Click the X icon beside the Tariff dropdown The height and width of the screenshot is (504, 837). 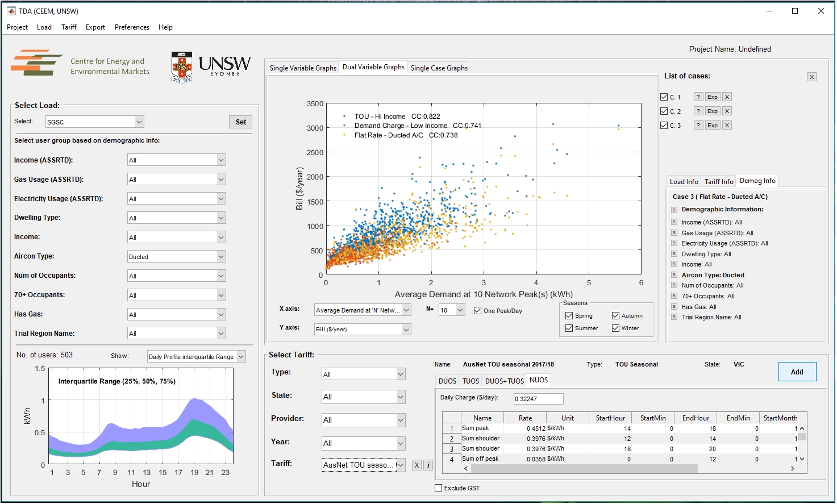click(x=417, y=465)
